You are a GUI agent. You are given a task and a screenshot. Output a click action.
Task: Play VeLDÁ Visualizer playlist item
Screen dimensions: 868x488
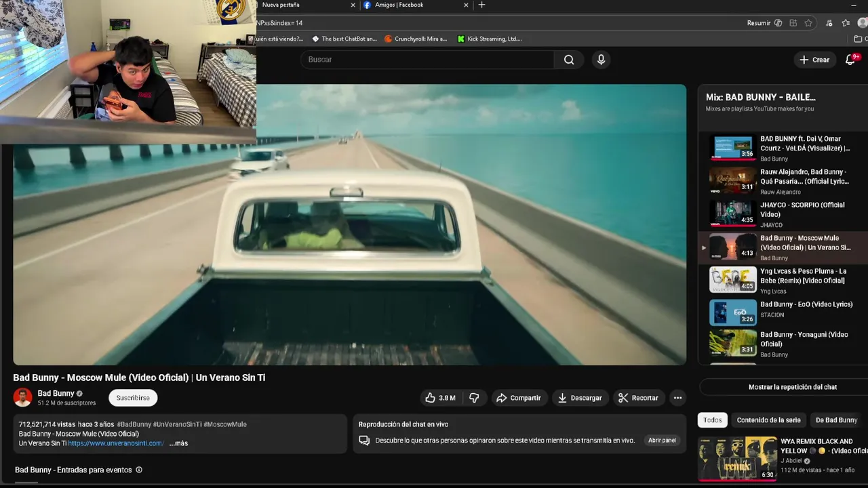pyautogui.click(x=783, y=148)
